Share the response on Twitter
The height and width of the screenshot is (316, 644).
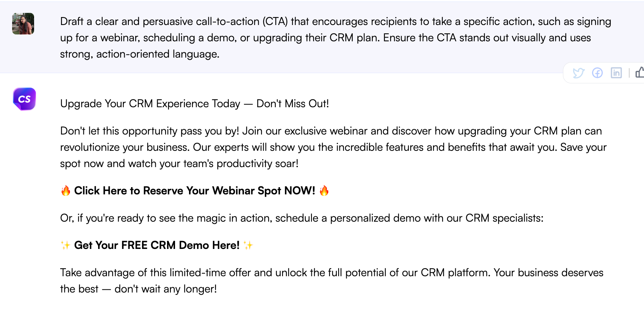tap(579, 73)
